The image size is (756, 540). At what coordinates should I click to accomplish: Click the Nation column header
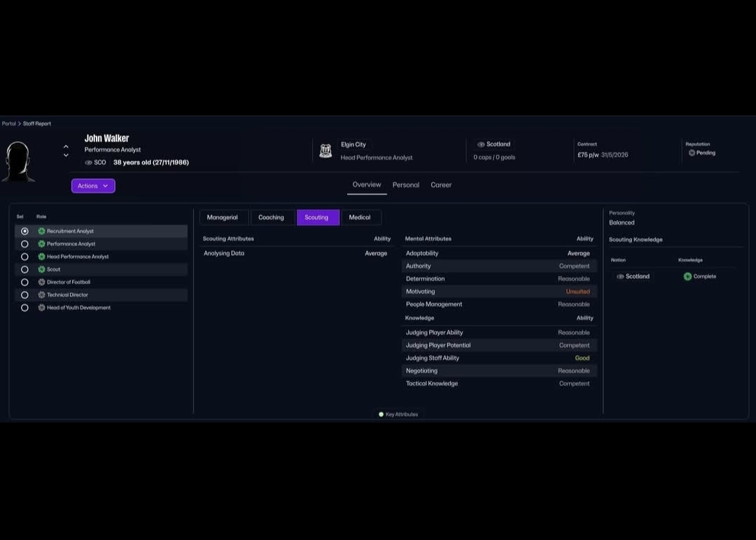pos(618,260)
